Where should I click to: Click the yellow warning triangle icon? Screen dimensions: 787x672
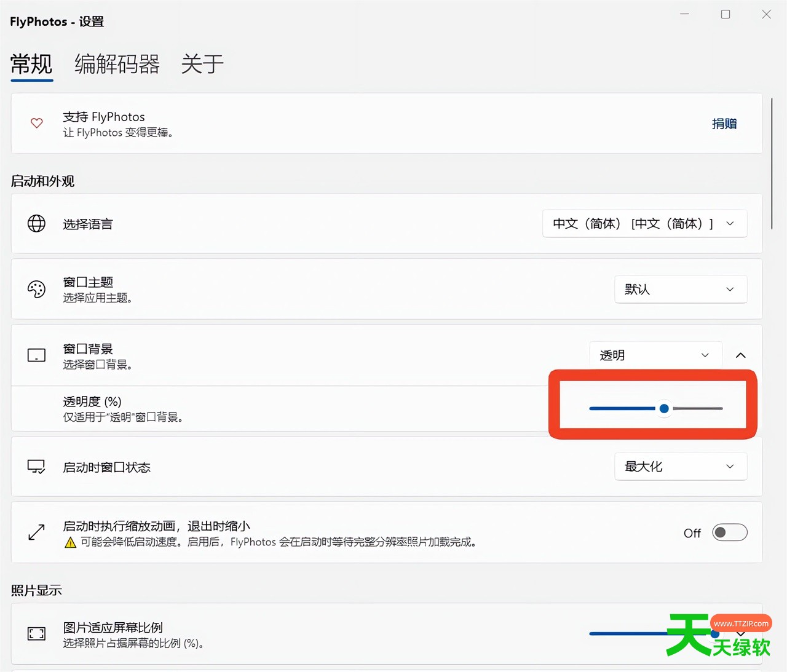70,542
